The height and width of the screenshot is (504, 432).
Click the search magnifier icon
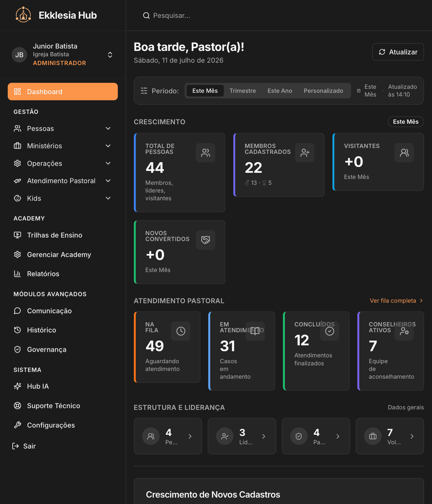coord(146,15)
